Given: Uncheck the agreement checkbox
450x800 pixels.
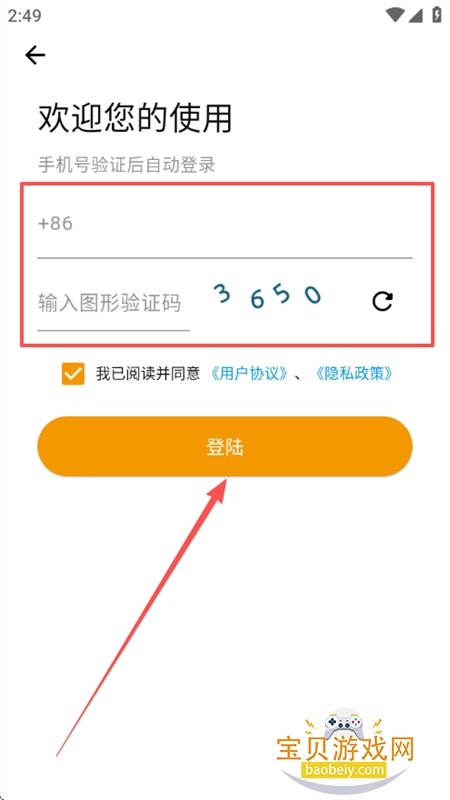Looking at the screenshot, I should [x=73, y=373].
